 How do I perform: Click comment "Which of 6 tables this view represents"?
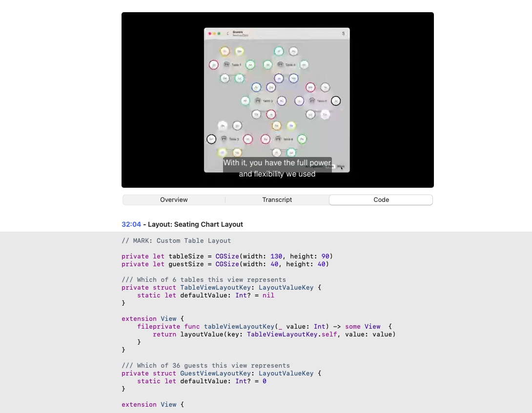coord(204,280)
